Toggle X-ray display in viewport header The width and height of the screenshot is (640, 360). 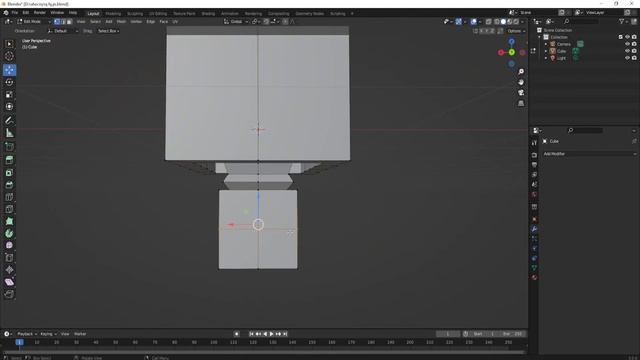pyautogui.click(x=489, y=22)
